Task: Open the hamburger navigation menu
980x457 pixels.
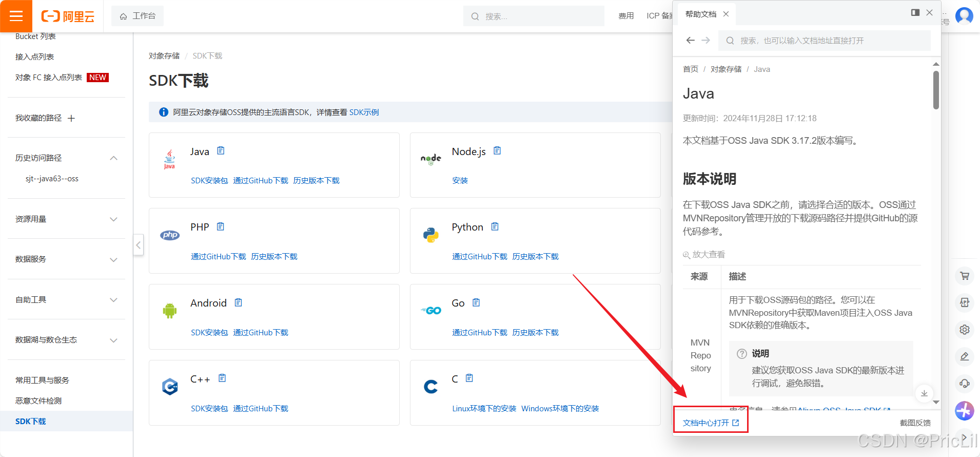Action: click(16, 16)
